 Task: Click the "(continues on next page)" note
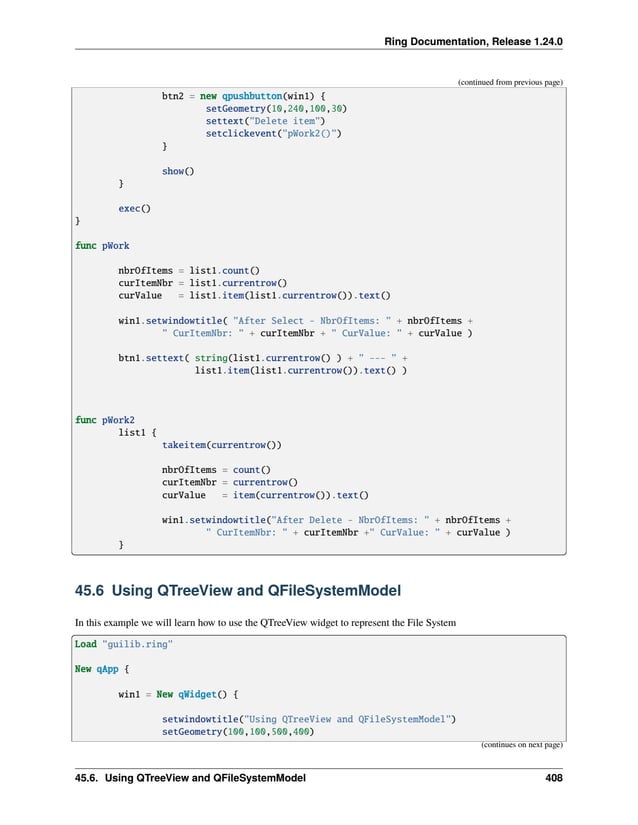point(522,744)
